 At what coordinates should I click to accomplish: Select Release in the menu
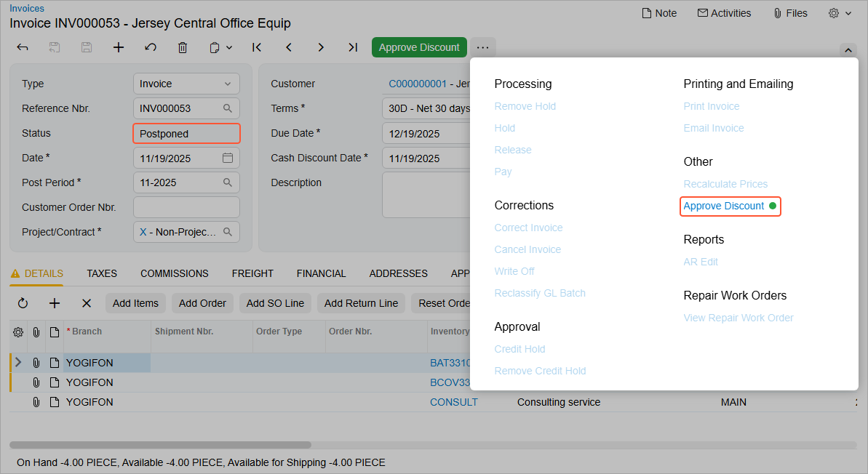[513, 150]
